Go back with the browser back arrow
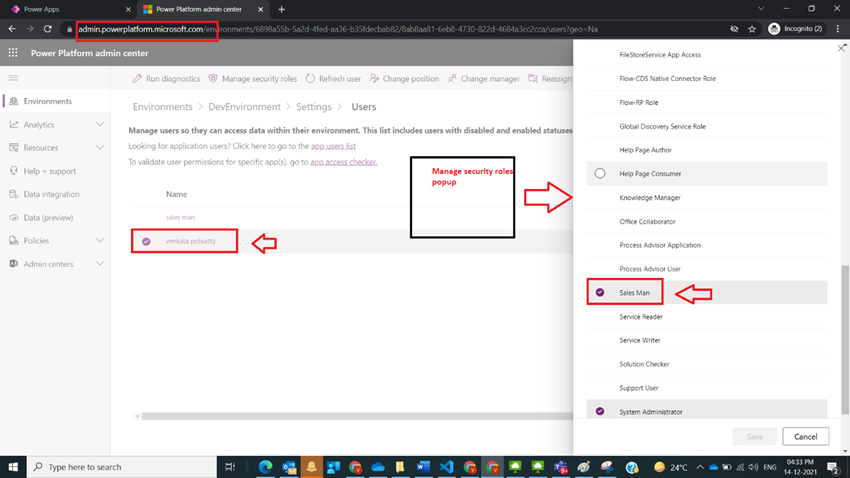This screenshot has height=478, width=850. (12, 29)
